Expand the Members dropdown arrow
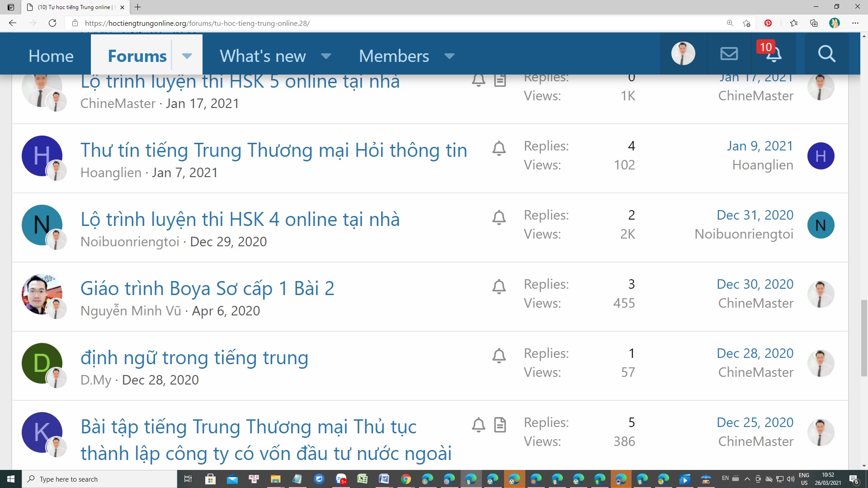This screenshot has width=868, height=488. point(449,56)
